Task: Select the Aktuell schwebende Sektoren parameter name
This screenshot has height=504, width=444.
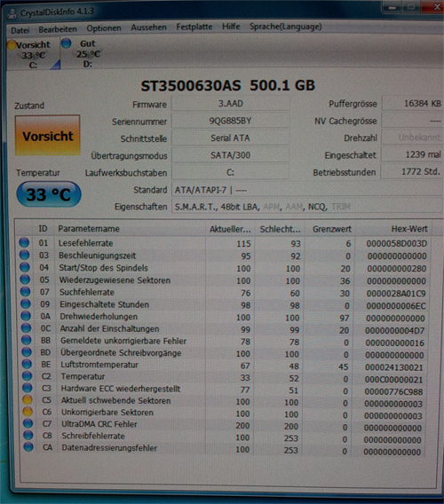Action: point(115,400)
